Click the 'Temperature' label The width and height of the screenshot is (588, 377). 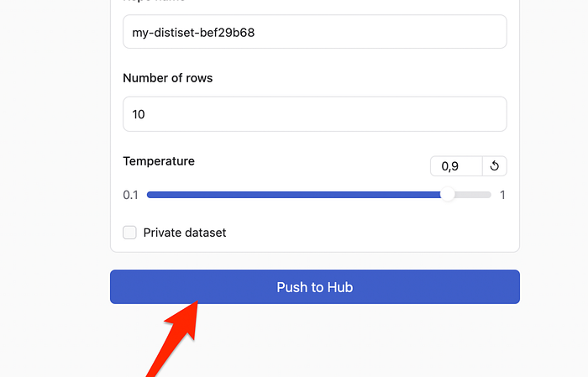pos(159,160)
